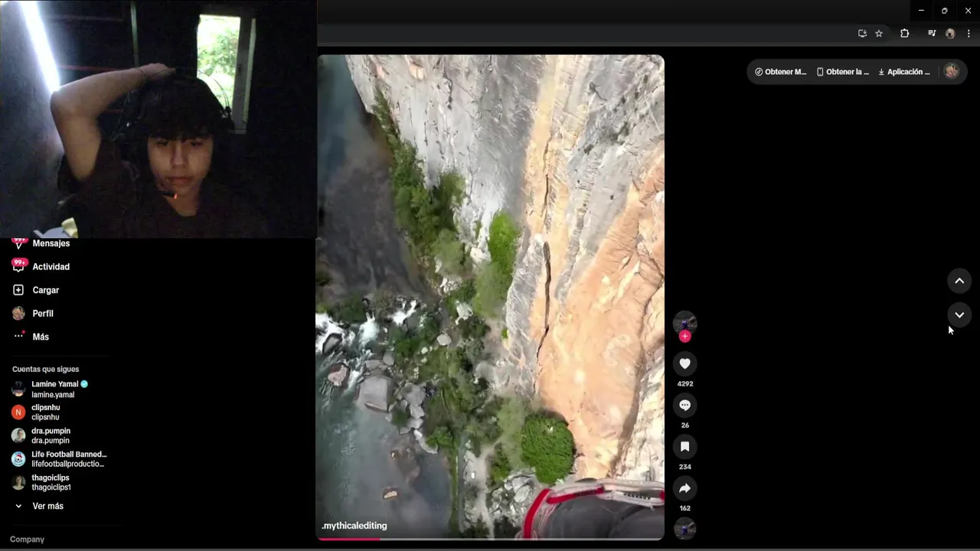Save video with the bookmark icon
This screenshot has height=551, width=980.
pyautogui.click(x=684, y=446)
